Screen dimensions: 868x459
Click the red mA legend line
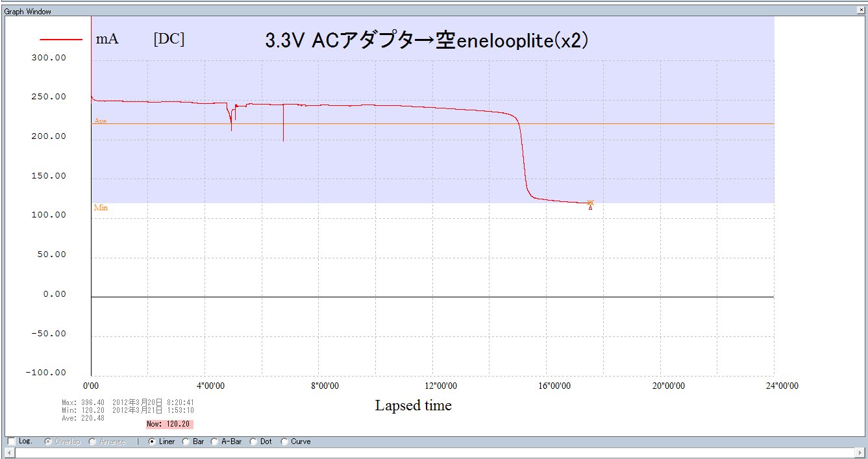pyautogui.click(x=61, y=40)
